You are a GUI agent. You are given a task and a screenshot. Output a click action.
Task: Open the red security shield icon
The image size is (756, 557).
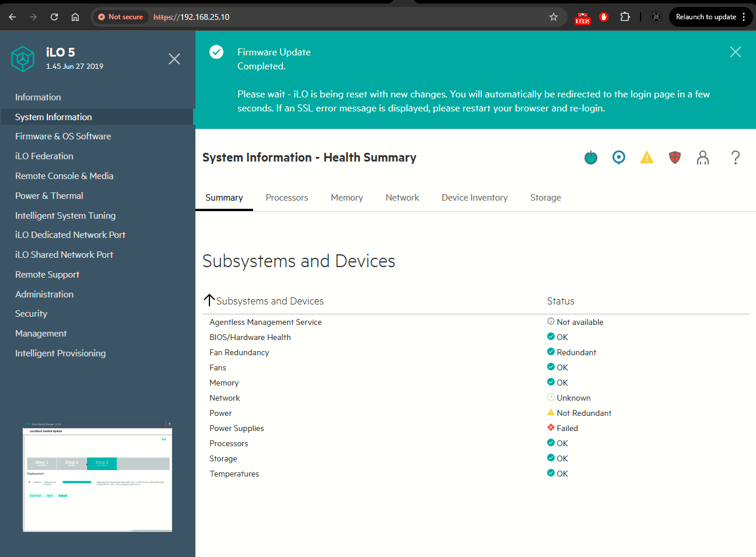675,157
